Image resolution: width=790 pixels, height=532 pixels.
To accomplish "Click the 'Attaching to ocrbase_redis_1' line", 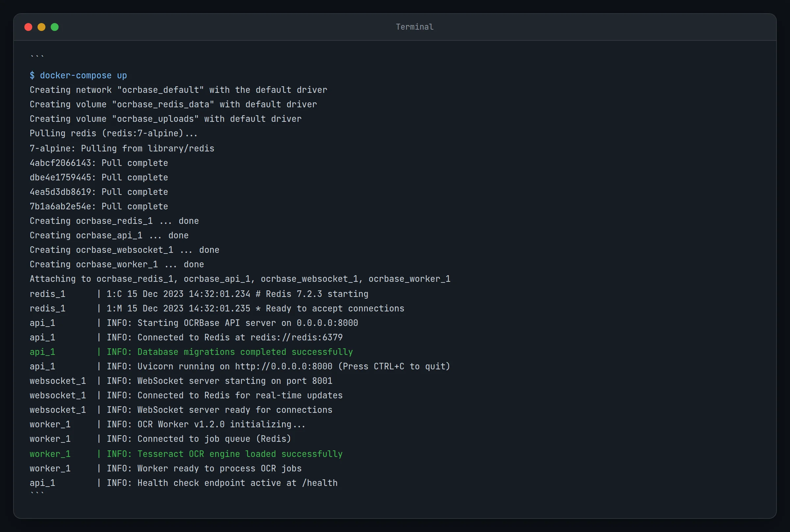I will coord(240,279).
